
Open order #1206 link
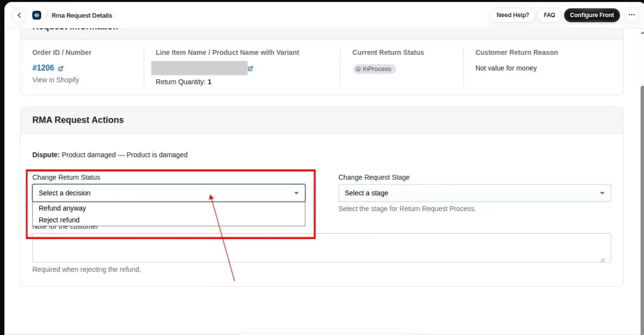pyautogui.click(x=43, y=68)
